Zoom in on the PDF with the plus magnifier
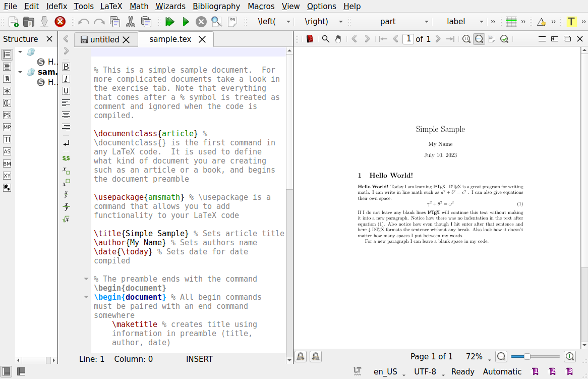This screenshot has width=588, height=379. (x=570, y=356)
